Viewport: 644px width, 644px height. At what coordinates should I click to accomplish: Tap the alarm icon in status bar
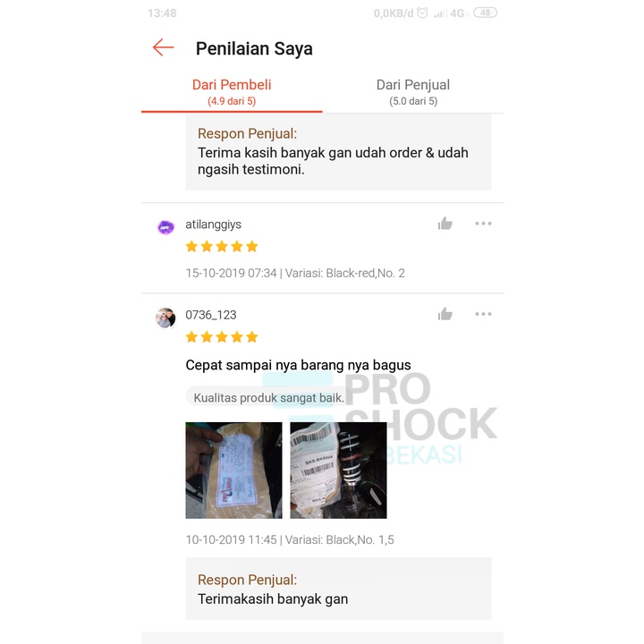pyautogui.click(x=422, y=13)
